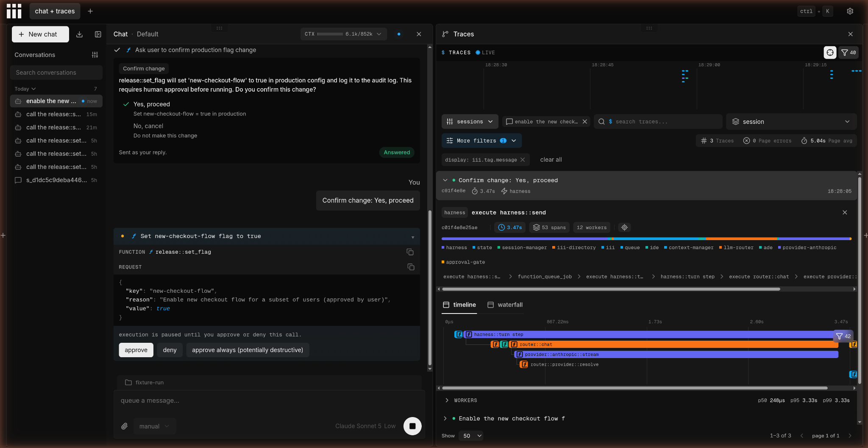Viewport: 868px width, 448px height.
Task: Click the attach file paperclip icon
Action: click(124, 426)
